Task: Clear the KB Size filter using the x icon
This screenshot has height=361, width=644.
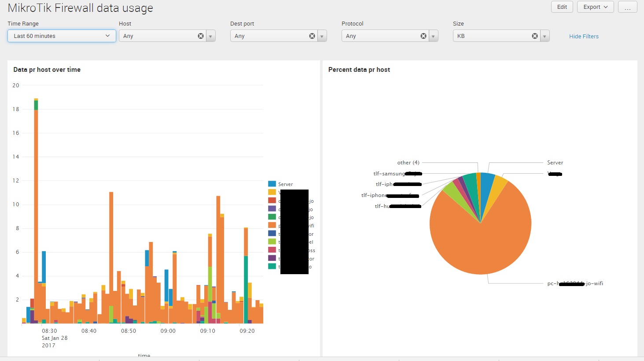Action: [534, 36]
